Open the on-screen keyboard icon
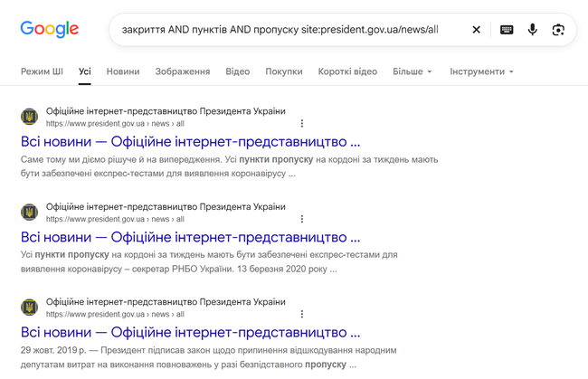The height and width of the screenshot is (379, 588). (507, 30)
